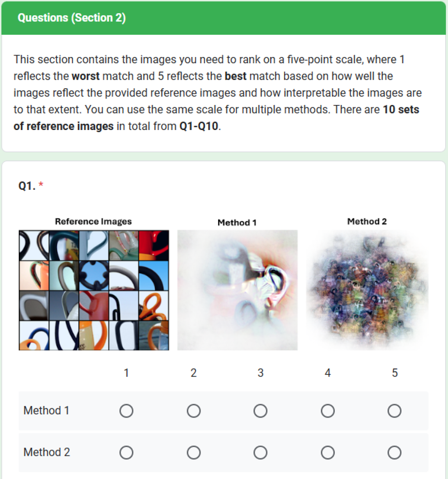Click the Method 2 row label
This screenshot has width=448, height=479.
point(46,452)
